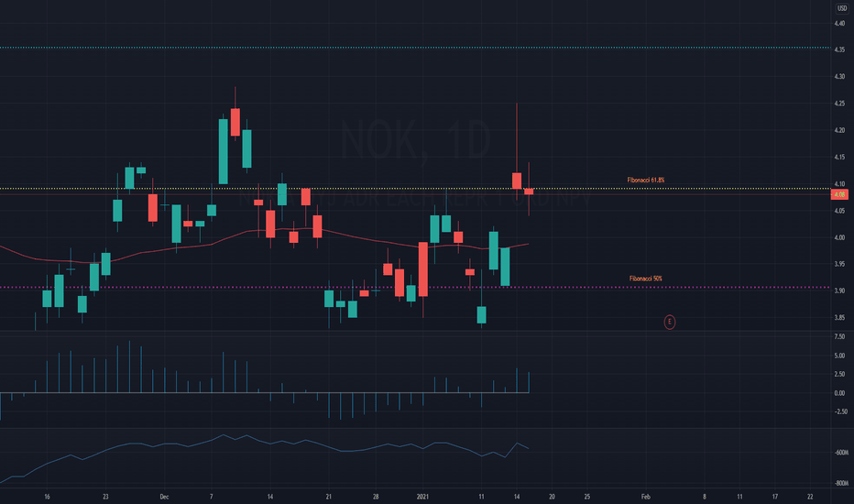Viewport: 854px width, 504px height.
Task: Click the -600M indicator axis label
Action: [x=841, y=453]
